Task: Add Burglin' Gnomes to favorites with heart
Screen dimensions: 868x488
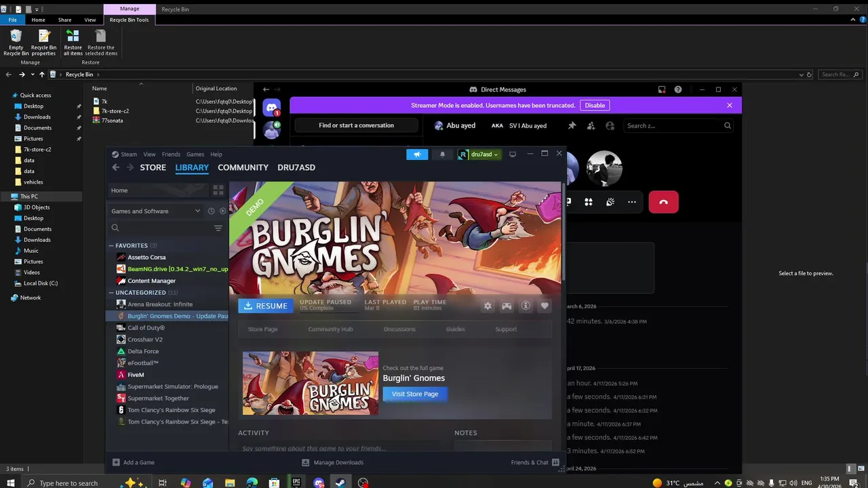Action: coord(545,306)
